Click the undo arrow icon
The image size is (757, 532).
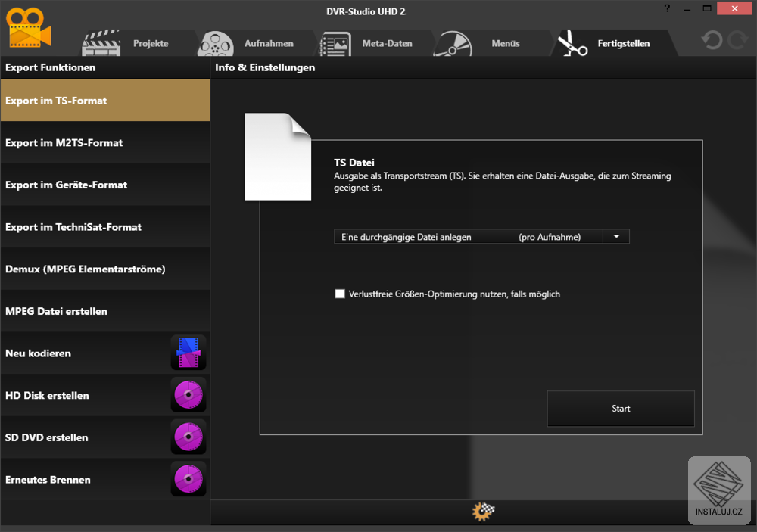(x=712, y=40)
